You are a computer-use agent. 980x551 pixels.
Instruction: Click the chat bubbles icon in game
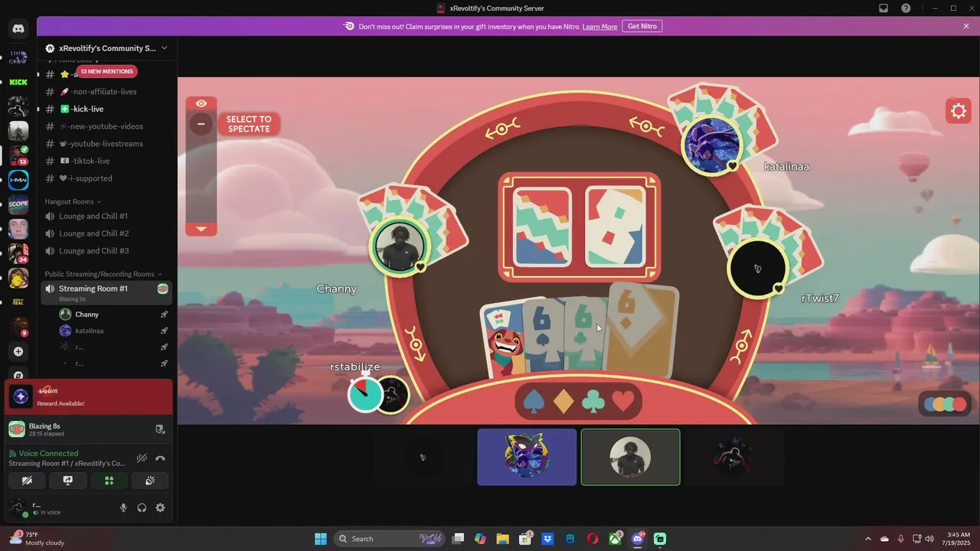(945, 404)
